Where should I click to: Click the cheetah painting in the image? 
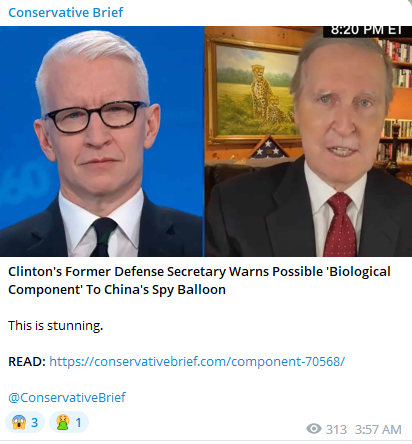point(254,91)
